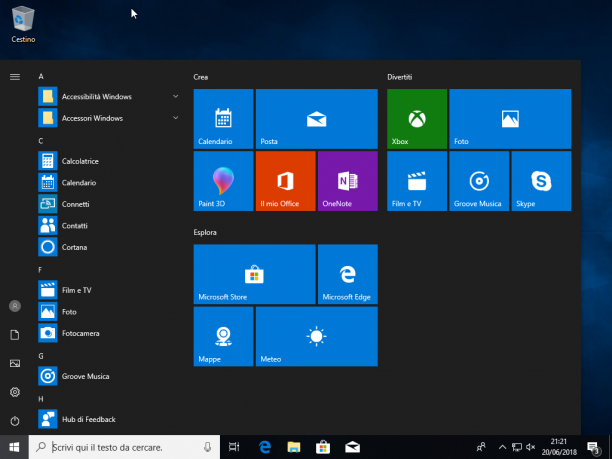This screenshot has width=612, height=459.
Task: Select the letter H section header
Action: tap(41, 399)
